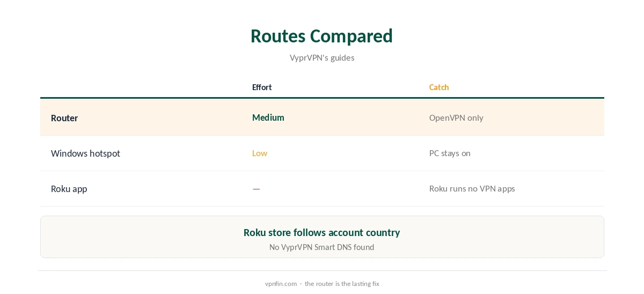Viewport: 644px width, 294px height.
Task: Click the 'Routes Compared' heading
Action: pos(321,36)
